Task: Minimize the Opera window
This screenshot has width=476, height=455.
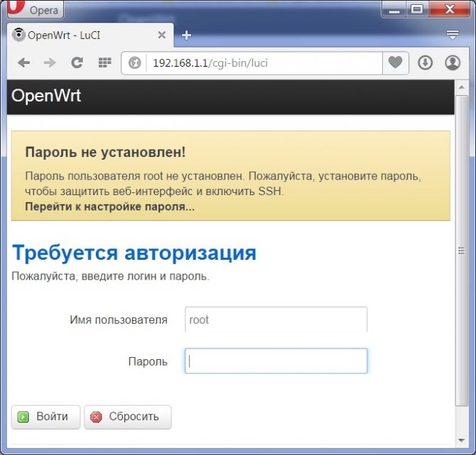Action: tap(394, 10)
